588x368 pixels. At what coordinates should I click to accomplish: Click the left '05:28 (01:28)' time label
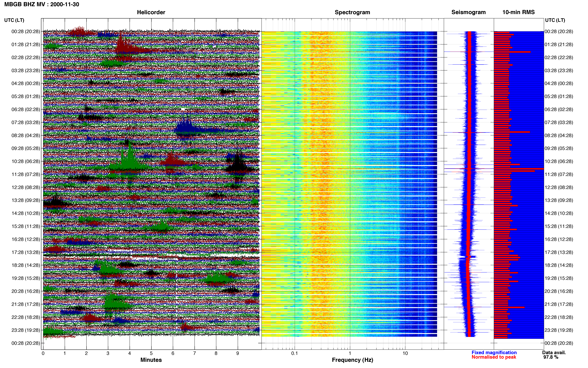pyautogui.click(x=26, y=96)
